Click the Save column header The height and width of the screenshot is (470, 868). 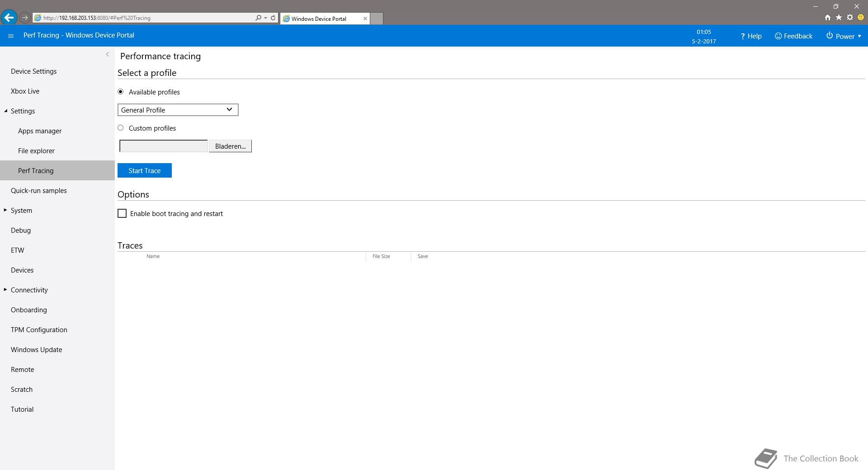[423, 256]
